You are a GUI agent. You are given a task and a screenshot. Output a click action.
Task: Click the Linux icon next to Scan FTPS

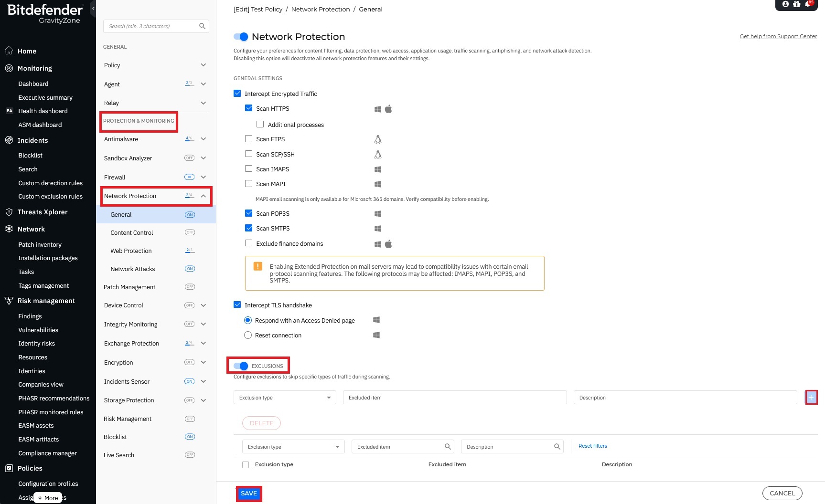(x=378, y=139)
